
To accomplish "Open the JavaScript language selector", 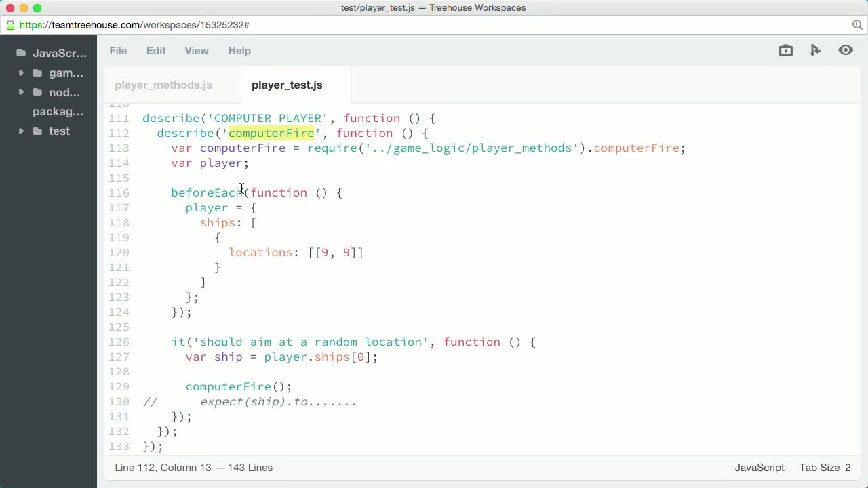I will click(x=759, y=468).
